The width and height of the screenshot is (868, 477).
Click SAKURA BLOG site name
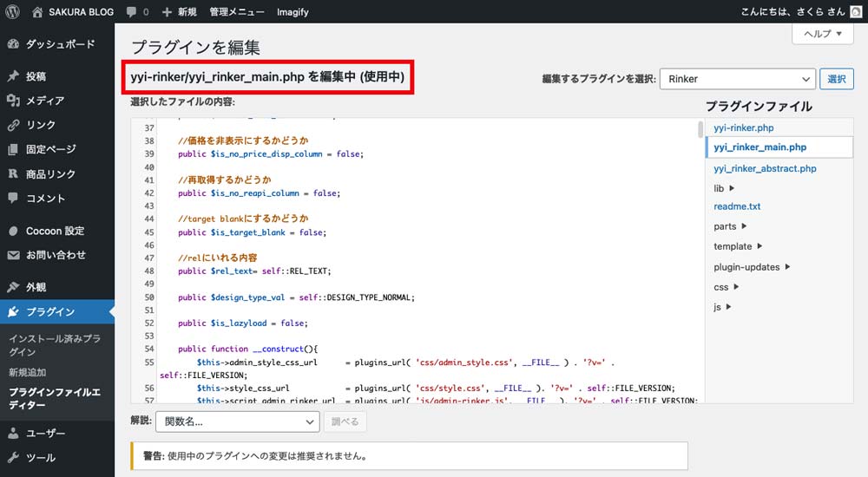(x=81, y=11)
